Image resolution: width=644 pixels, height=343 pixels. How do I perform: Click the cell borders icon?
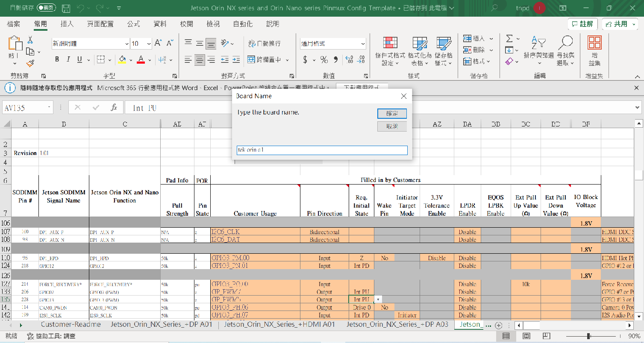(x=100, y=59)
